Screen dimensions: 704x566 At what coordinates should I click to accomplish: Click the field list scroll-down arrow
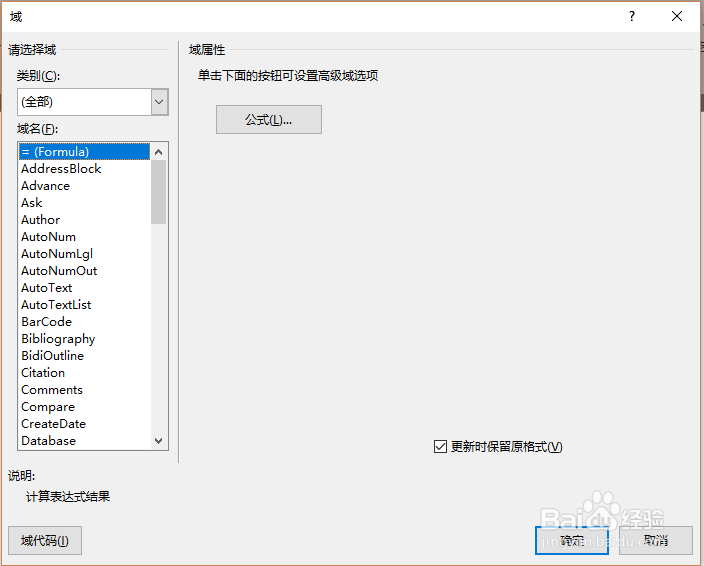(158, 441)
